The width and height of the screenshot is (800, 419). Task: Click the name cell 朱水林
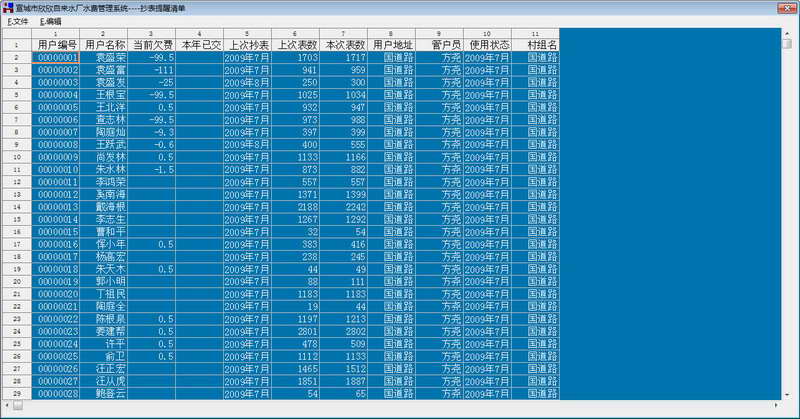pyautogui.click(x=104, y=169)
